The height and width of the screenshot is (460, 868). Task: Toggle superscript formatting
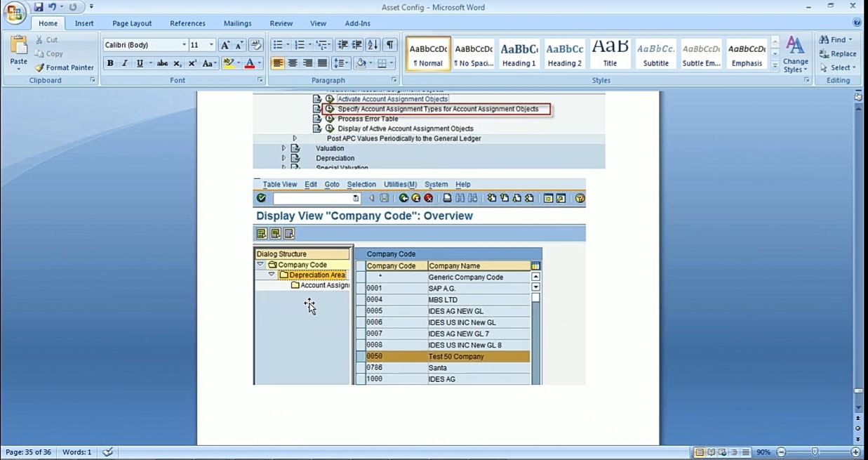[192, 63]
